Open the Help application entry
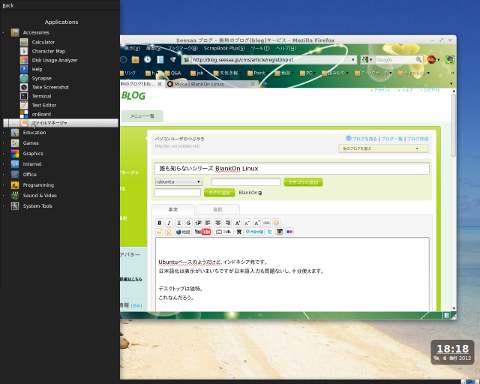 [31, 69]
